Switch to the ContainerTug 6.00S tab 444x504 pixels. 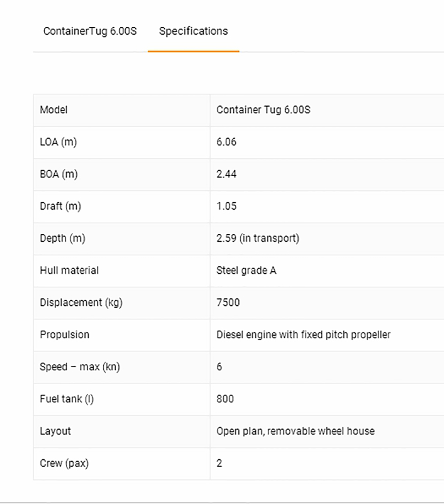[x=90, y=31]
